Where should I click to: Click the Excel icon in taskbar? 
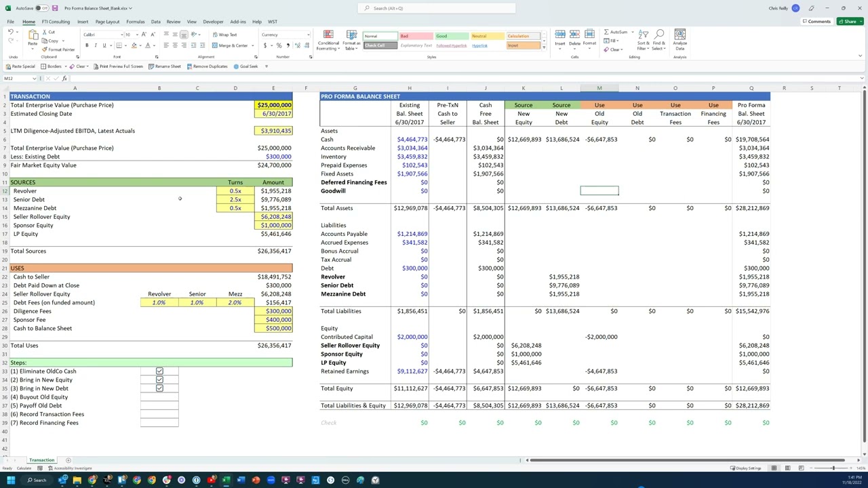point(226,481)
